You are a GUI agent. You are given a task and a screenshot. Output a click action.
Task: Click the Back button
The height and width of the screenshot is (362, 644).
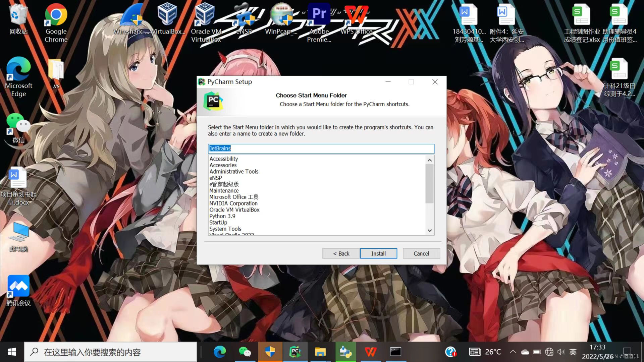tap(341, 253)
